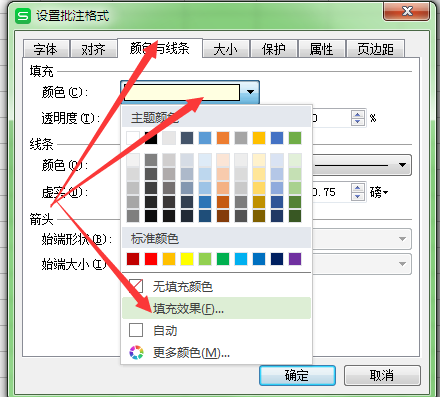
Task: Choose lightest peach tint in theme grid
Action: coord(223,160)
